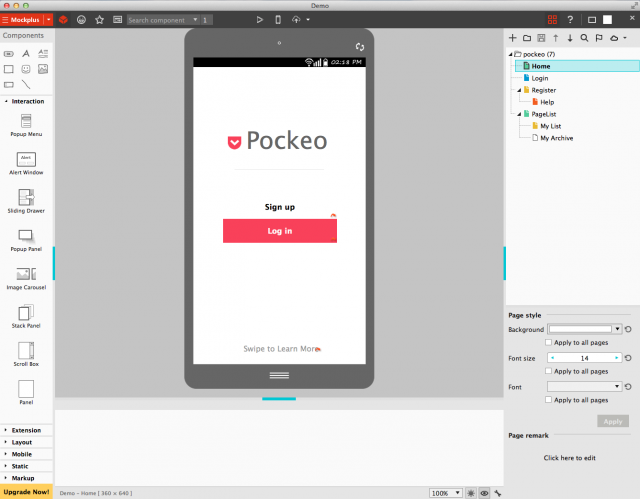This screenshot has width=640, height=499.
Task: Click the add new page plus icon
Action: pos(513,38)
